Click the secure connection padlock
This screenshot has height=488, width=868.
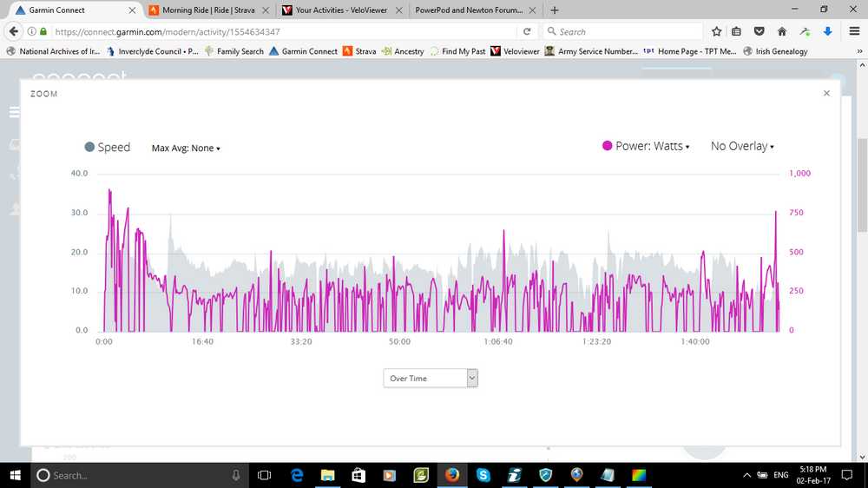[x=43, y=31]
